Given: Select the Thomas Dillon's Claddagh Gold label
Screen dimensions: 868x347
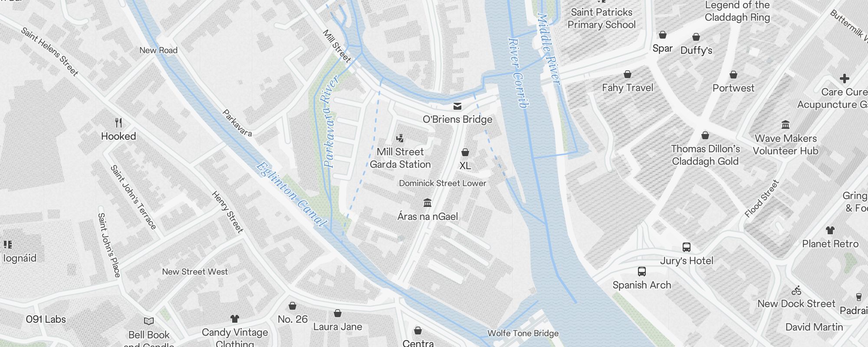Looking at the screenshot, I should coord(706,155).
